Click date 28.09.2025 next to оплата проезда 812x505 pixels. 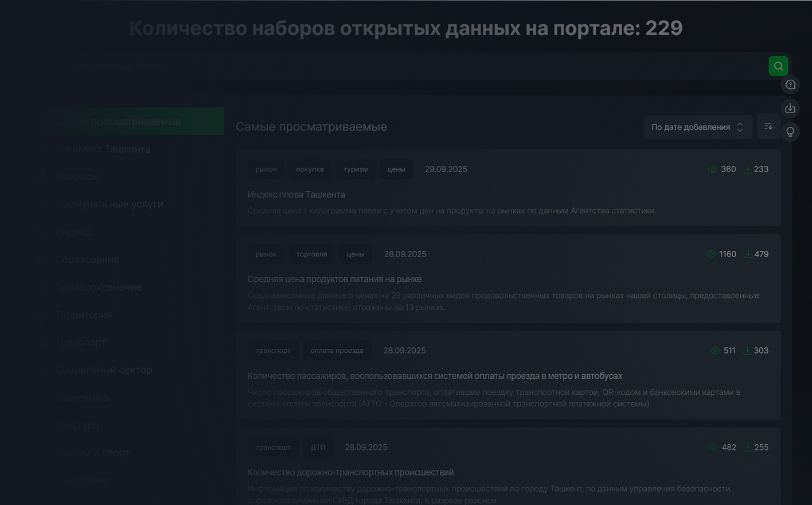pos(404,351)
